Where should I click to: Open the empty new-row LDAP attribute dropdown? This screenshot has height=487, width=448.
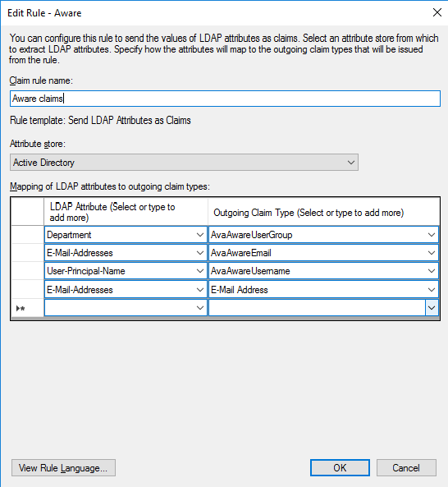tap(200, 308)
